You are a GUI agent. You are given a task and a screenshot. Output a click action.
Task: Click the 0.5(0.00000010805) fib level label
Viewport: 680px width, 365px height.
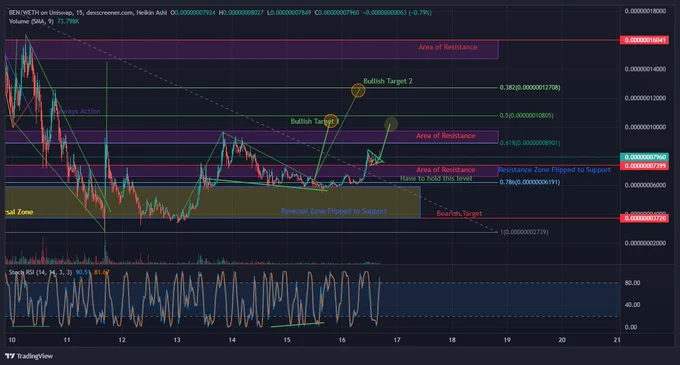coord(526,115)
